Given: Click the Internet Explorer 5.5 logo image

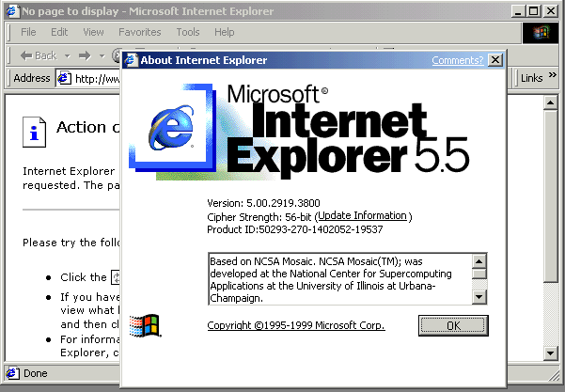Looking at the screenshot, I should 299,132.
